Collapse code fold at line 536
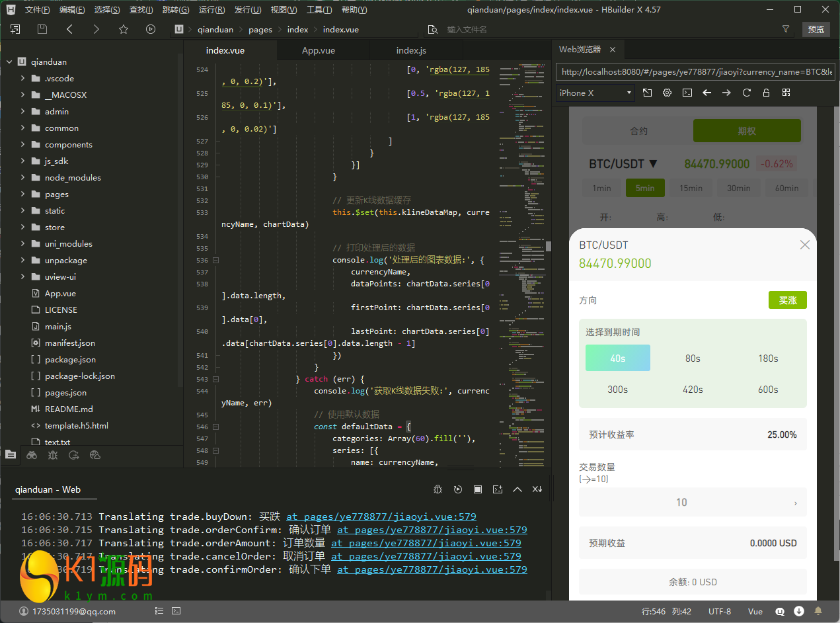The image size is (840, 623). pyautogui.click(x=215, y=261)
